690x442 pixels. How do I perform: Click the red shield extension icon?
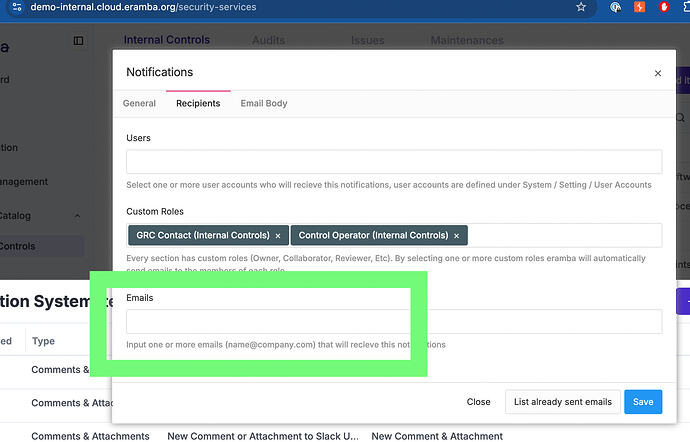coord(664,7)
